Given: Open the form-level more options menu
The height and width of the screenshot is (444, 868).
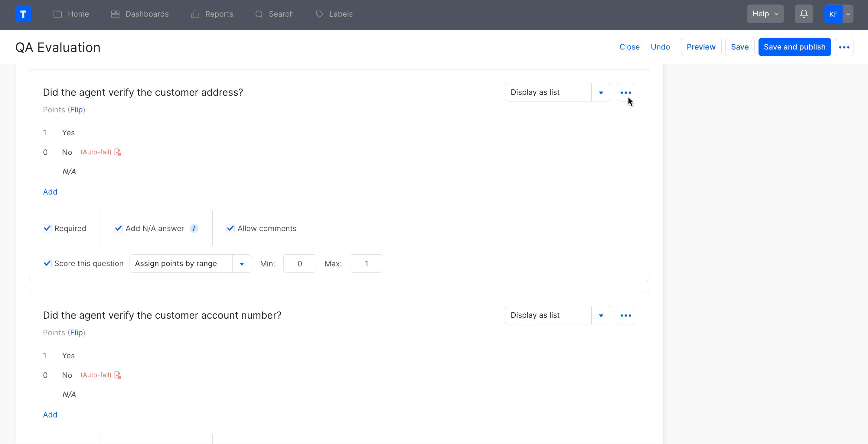Looking at the screenshot, I should [844, 47].
